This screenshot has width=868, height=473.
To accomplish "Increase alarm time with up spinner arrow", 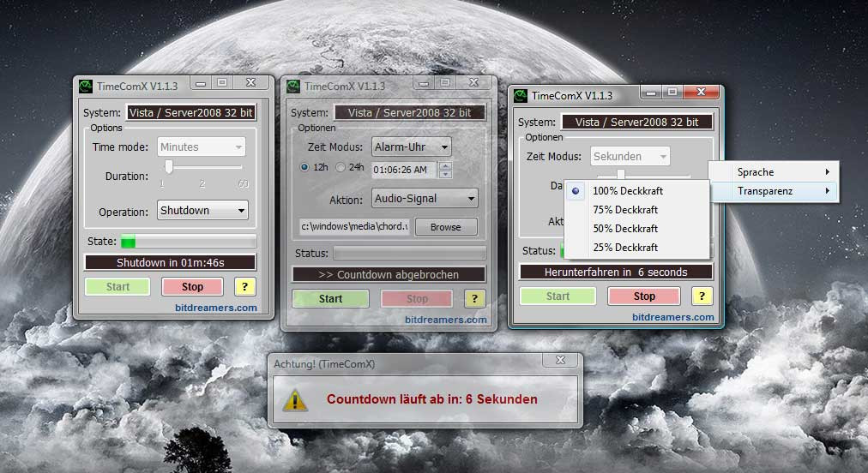I will click(x=445, y=165).
